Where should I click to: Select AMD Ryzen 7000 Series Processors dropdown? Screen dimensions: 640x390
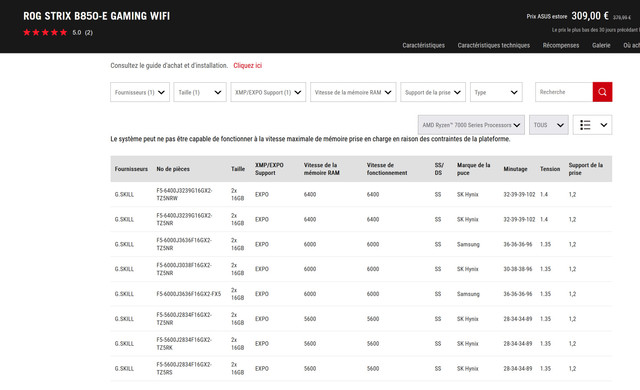coord(471,125)
